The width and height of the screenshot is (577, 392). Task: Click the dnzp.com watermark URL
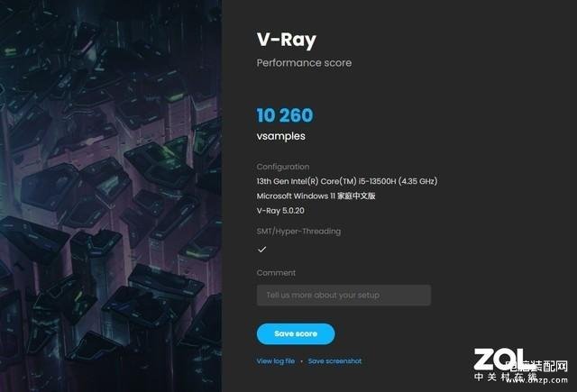click(547, 380)
